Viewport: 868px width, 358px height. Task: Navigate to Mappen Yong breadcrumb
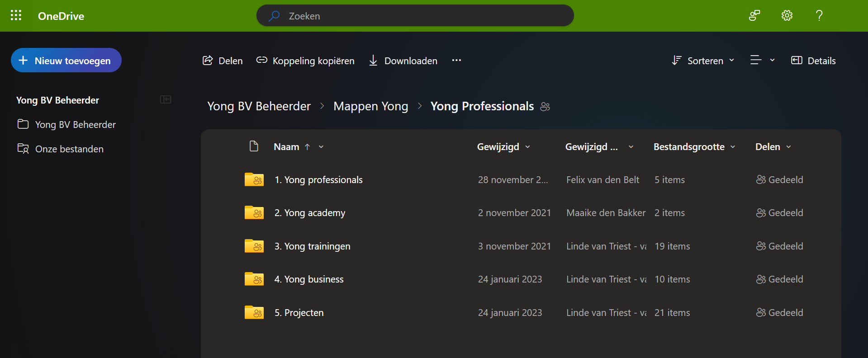click(x=371, y=106)
